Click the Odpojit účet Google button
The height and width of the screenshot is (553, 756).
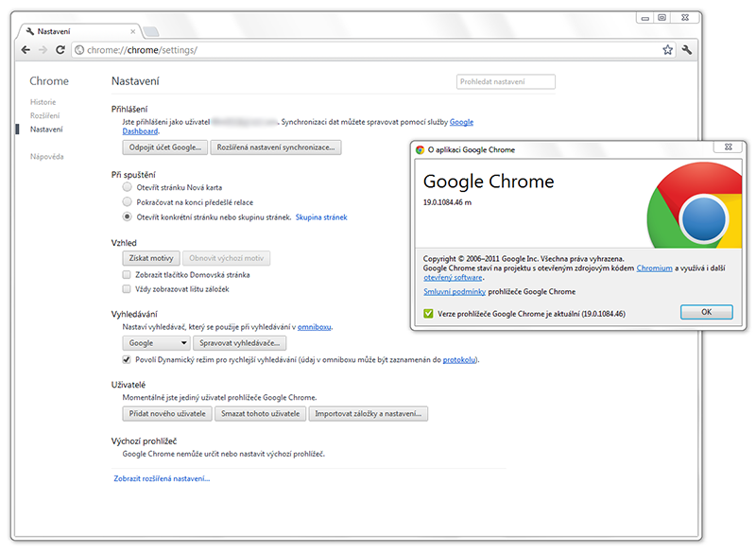click(164, 147)
